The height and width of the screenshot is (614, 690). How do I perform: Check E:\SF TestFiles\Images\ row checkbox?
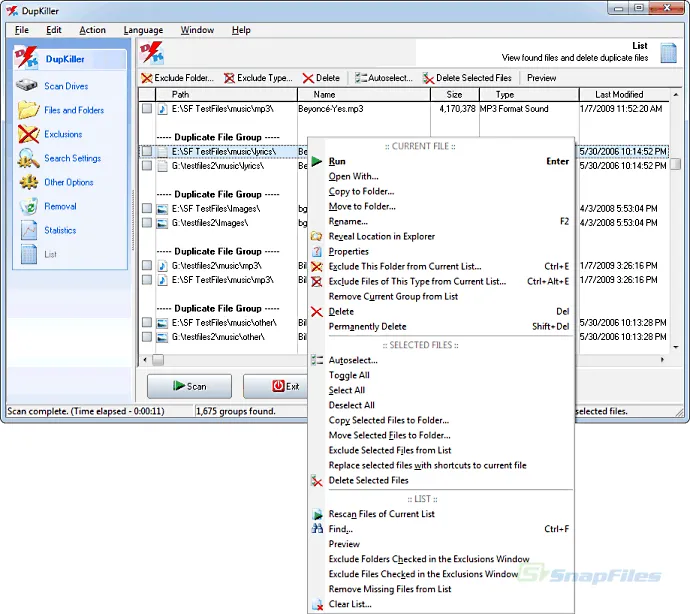(147, 208)
